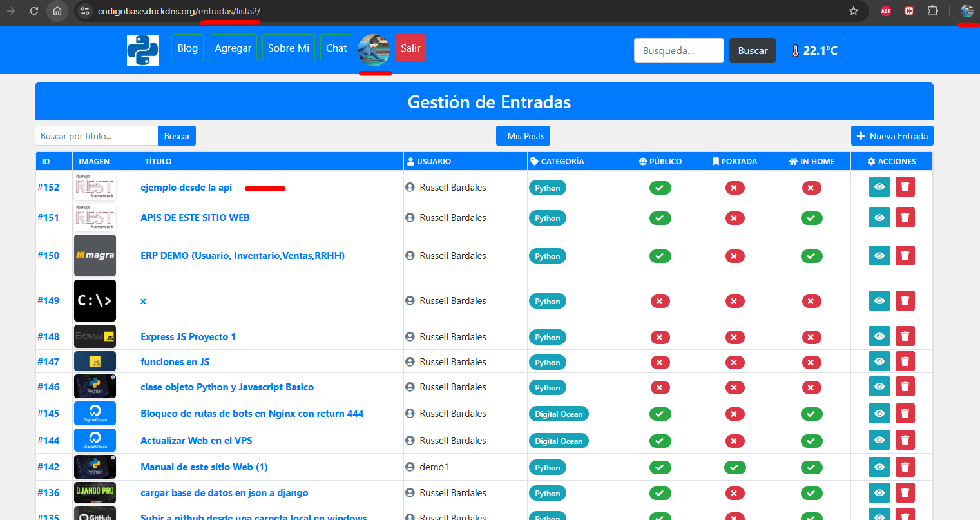Open the Chat navigation item

(x=336, y=48)
